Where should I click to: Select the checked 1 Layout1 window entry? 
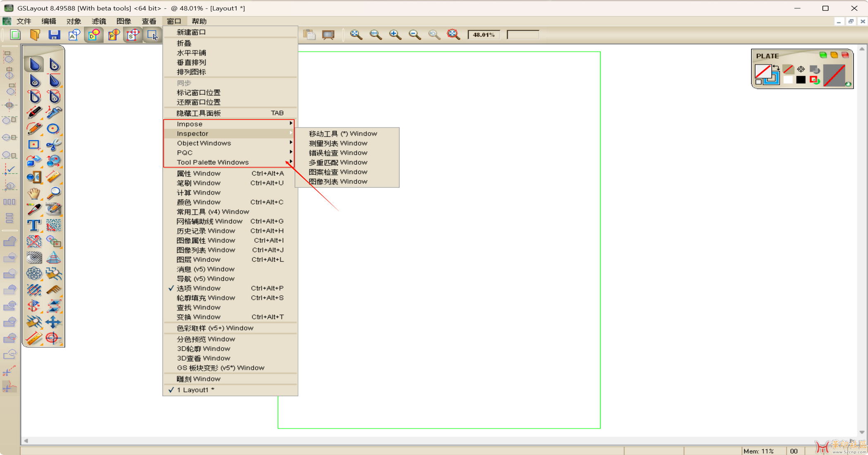[195, 390]
